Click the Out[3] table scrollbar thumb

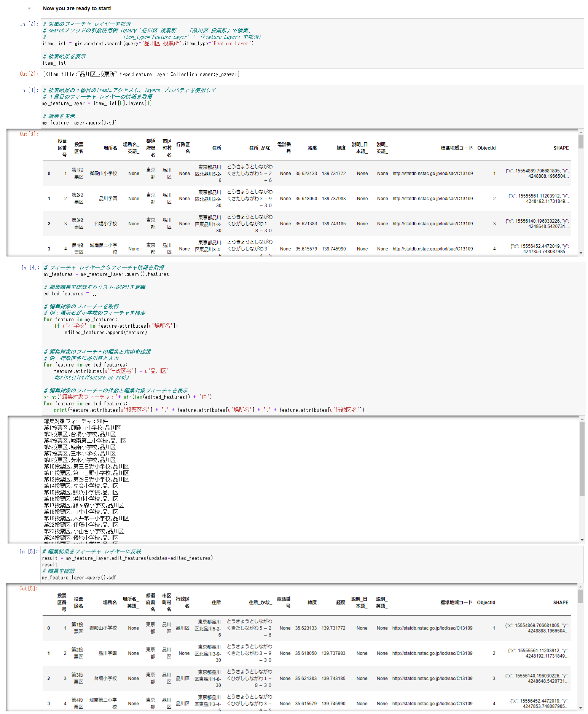coord(581,142)
